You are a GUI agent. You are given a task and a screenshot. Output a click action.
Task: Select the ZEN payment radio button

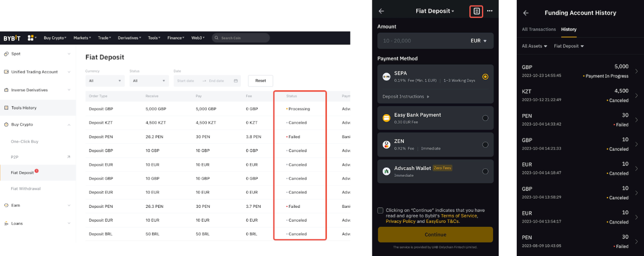click(485, 145)
